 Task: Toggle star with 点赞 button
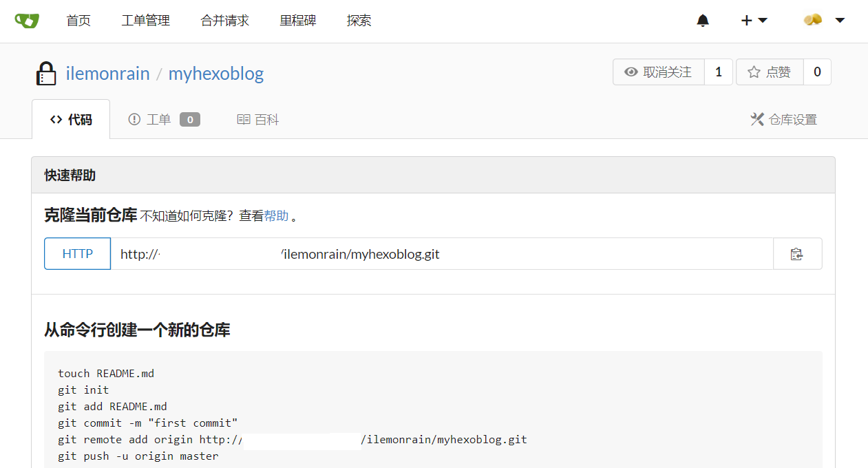tap(770, 72)
